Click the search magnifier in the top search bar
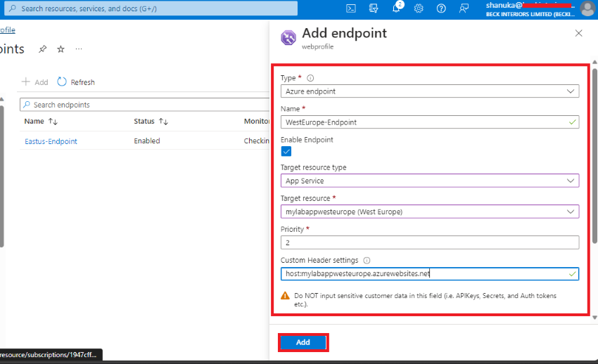The image size is (598, 364). [x=13, y=8]
